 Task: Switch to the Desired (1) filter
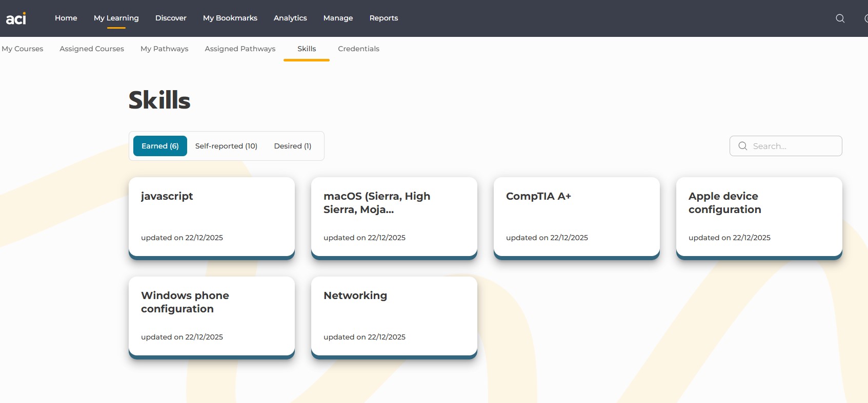coord(292,146)
